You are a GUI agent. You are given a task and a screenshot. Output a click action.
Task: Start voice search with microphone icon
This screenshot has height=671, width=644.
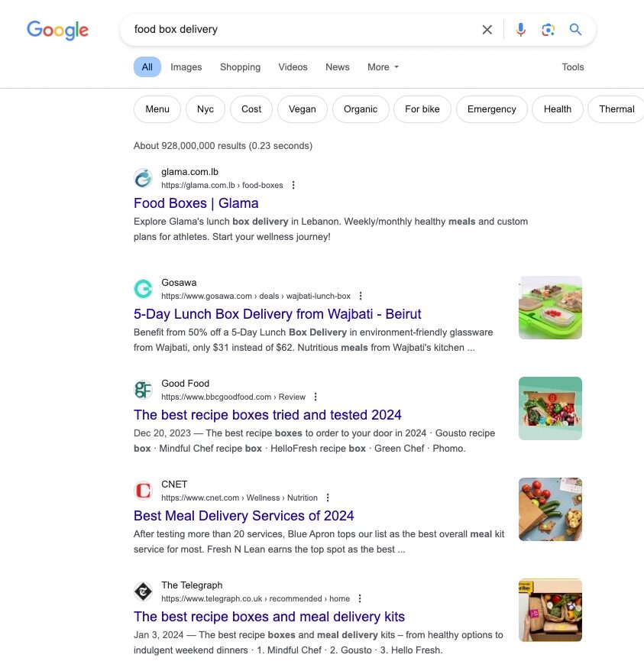pyautogui.click(x=520, y=30)
